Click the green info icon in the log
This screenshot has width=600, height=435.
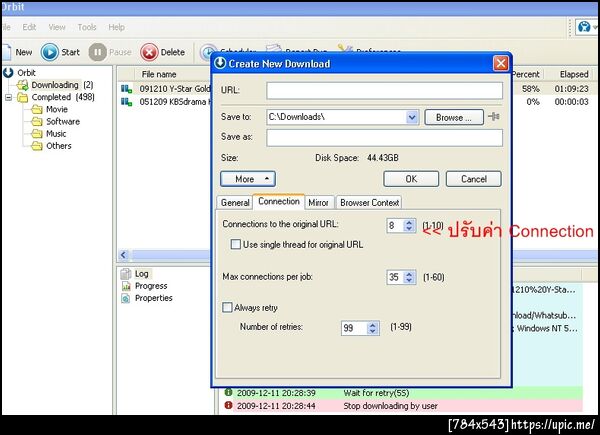(228, 392)
